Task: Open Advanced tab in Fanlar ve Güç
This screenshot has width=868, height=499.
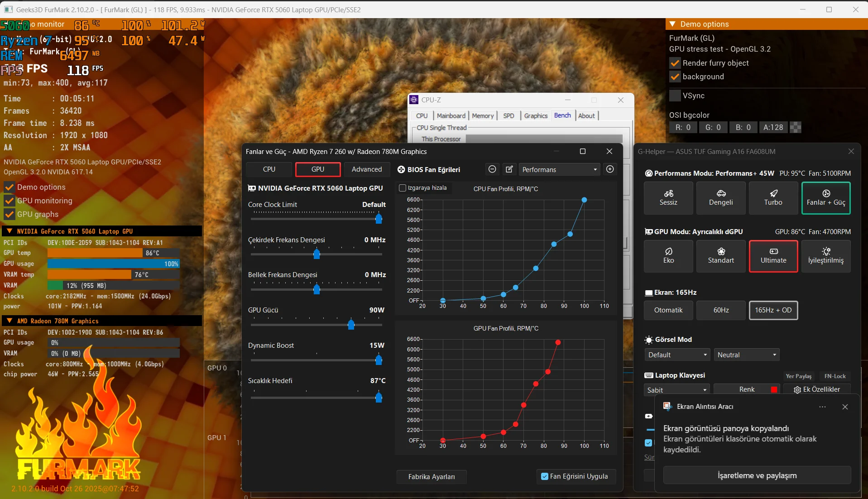Action: [x=367, y=169]
